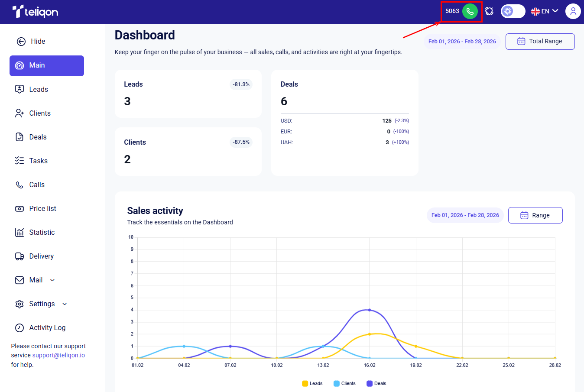The height and width of the screenshot is (392, 584).
Task: Open the Price list icon in sidebar
Action: coord(19,209)
